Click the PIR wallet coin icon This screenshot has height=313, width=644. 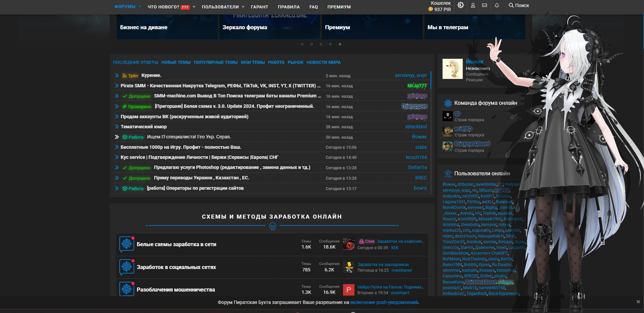point(430,9)
